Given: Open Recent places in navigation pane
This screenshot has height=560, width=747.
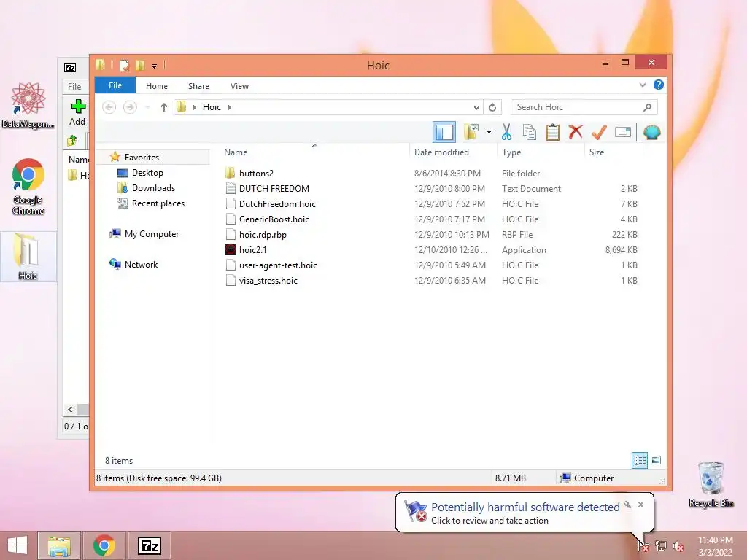Looking at the screenshot, I should [x=158, y=203].
